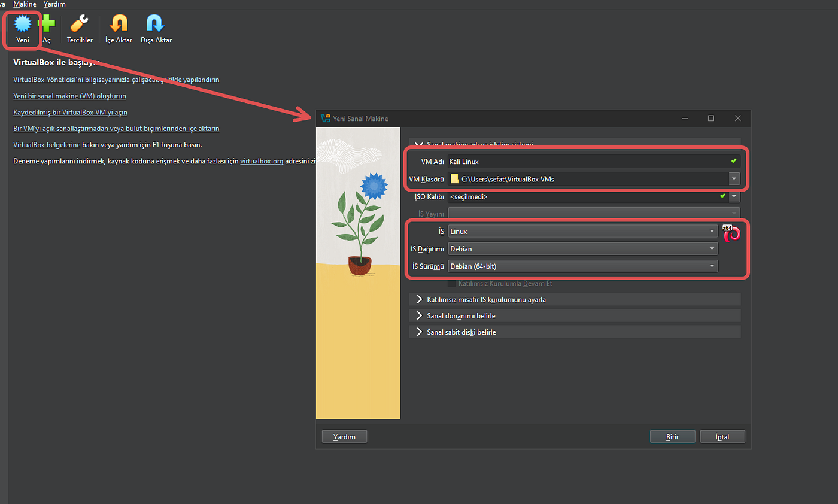Click the folder icon in VM Klasörü field
The width and height of the screenshot is (838, 504).
[455, 178]
